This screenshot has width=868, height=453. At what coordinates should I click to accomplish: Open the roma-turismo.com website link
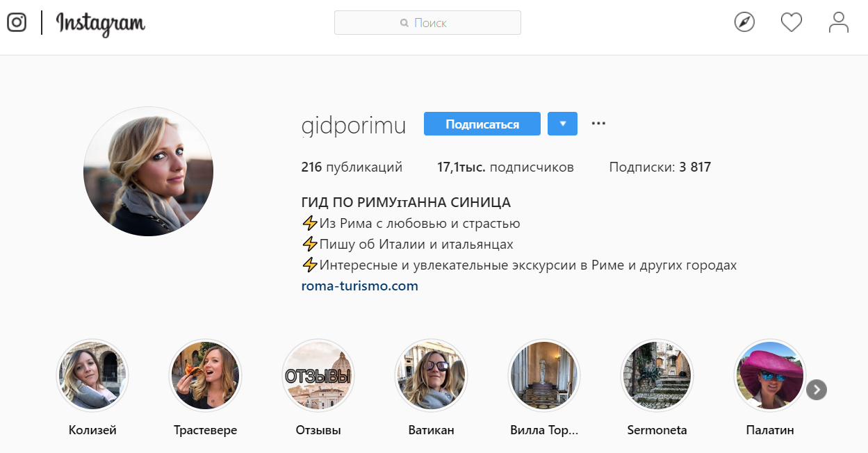tap(359, 286)
